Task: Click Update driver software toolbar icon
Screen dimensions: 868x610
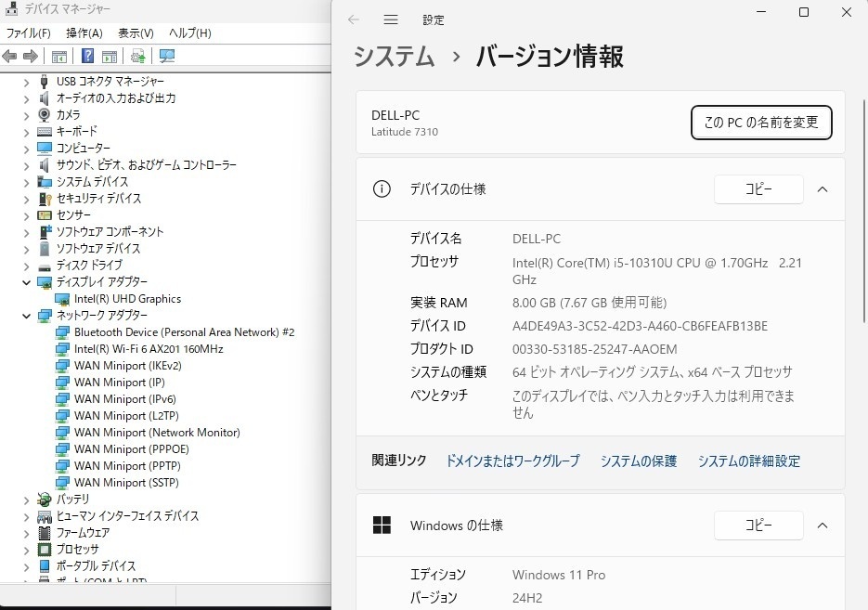Action: point(137,56)
